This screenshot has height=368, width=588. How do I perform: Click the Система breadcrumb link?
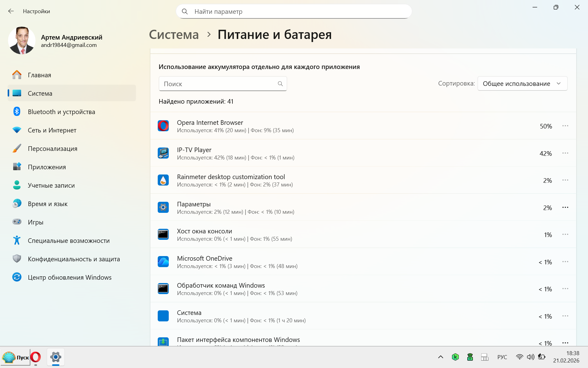pyautogui.click(x=174, y=35)
